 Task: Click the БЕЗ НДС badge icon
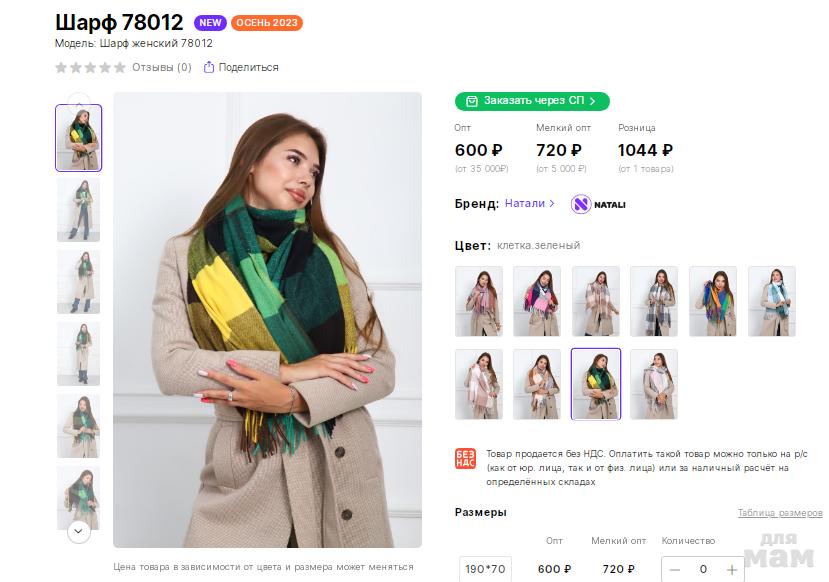coord(465,459)
